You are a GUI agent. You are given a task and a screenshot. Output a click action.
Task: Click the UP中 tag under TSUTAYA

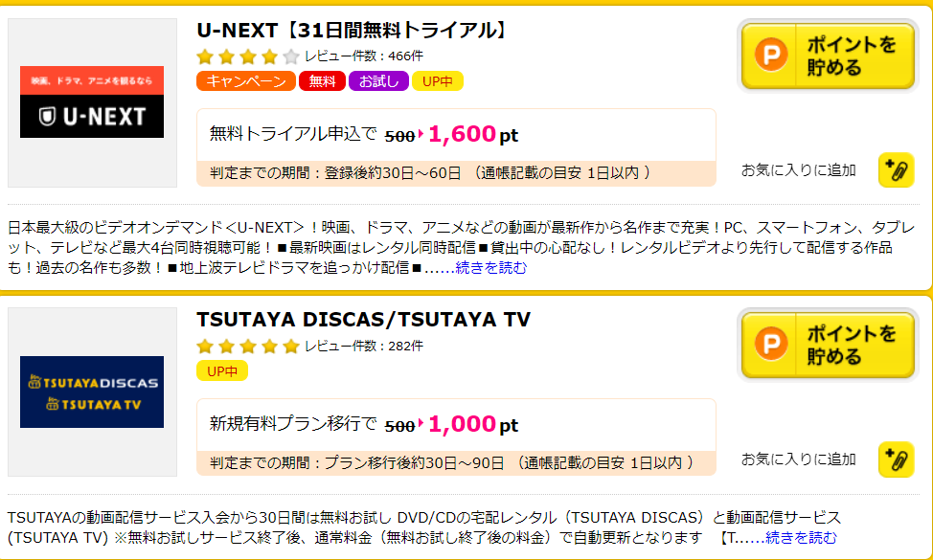pyautogui.click(x=222, y=371)
